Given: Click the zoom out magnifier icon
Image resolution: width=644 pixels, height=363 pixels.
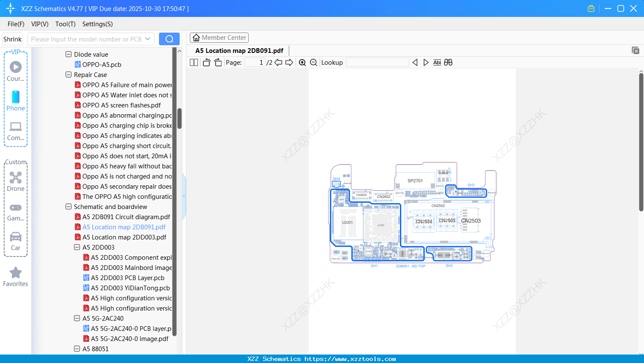Looking at the screenshot, I should click(314, 63).
